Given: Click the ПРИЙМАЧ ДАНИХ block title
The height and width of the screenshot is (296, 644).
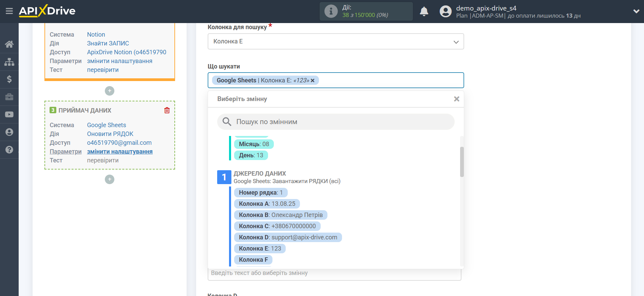Looking at the screenshot, I should point(85,111).
